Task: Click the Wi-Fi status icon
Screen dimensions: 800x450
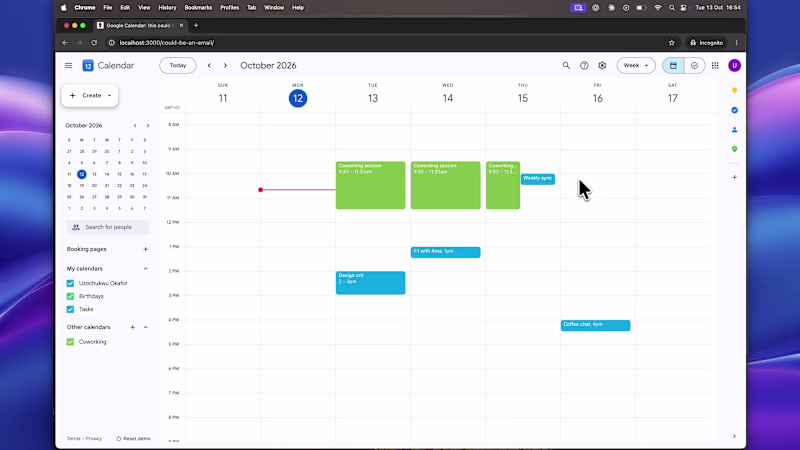Action: coord(658,8)
